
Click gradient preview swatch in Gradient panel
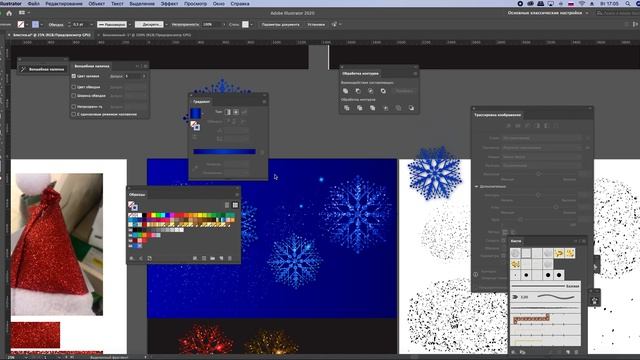(196, 113)
